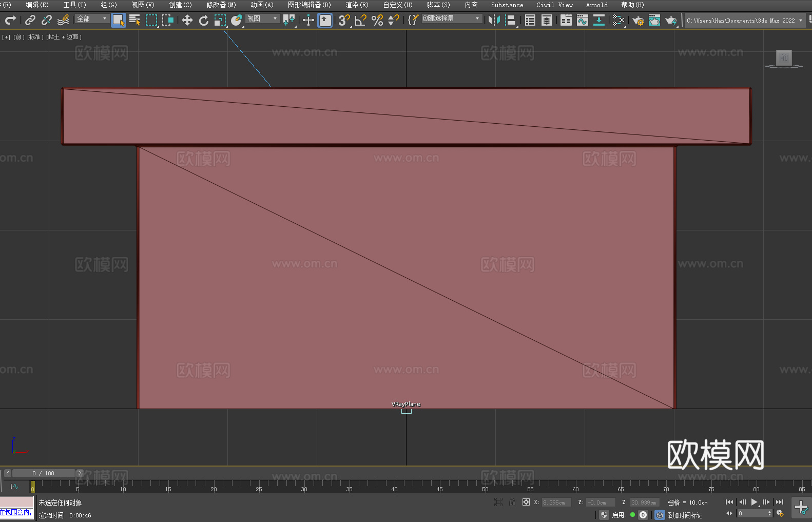Viewport: 812px width, 522px height.
Task: Toggle the Layer Explorer icon
Action: (x=547, y=20)
